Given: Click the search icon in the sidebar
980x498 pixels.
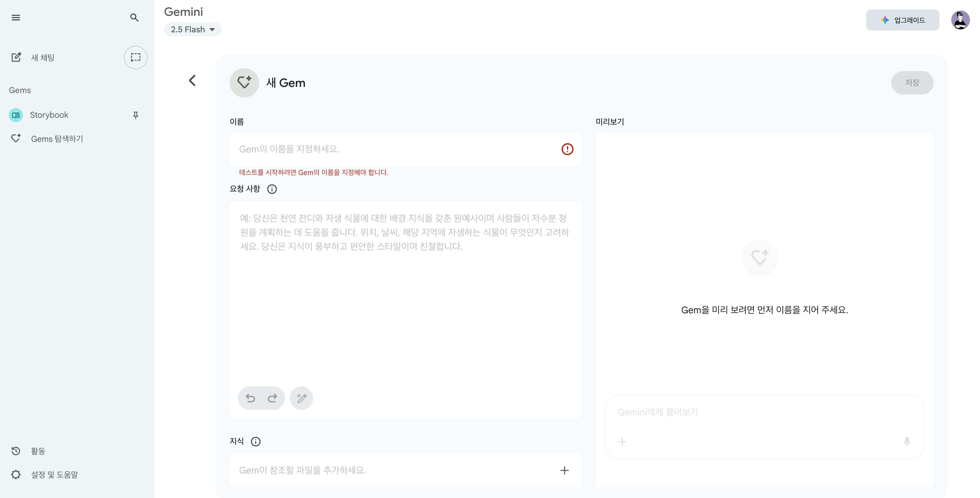Looking at the screenshot, I should 135,18.
